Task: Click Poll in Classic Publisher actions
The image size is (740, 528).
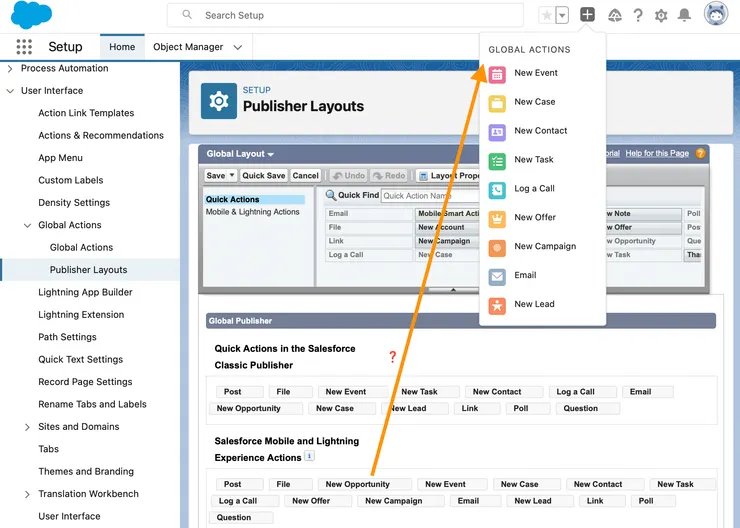Action: (x=526, y=408)
